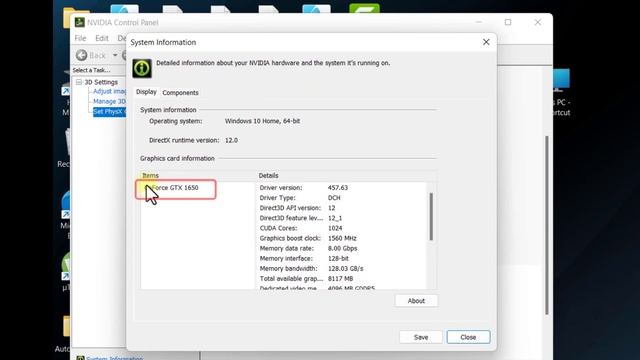Click the green NVIDIA desktop icon
Screen dimensions: 640x360
tap(364, 8)
